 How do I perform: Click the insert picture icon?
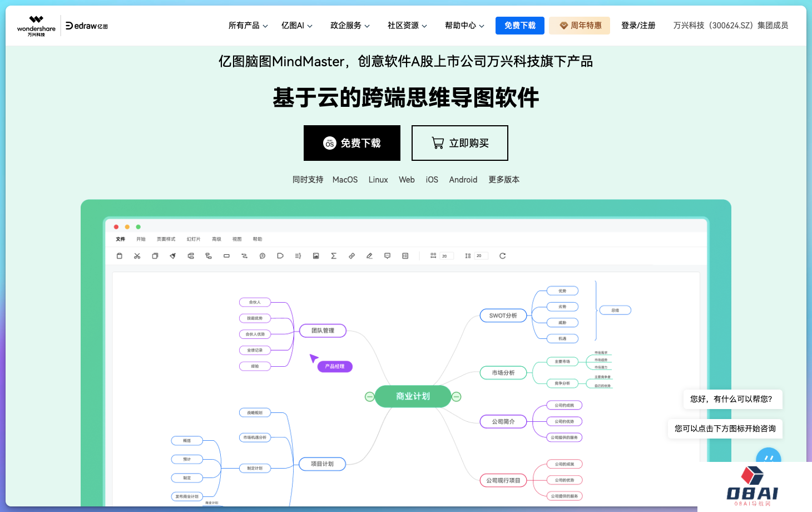tap(316, 256)
